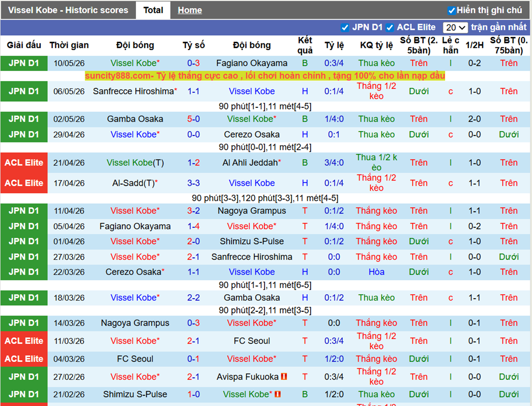Open the 20 recent matches dropdown
The image size is (532, 406).
pyautogui.click(x=455, y=28)
